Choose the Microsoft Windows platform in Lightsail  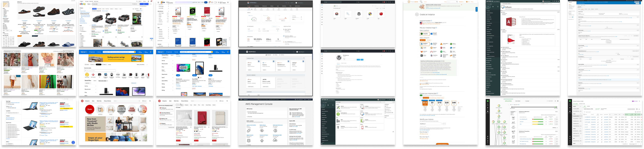[x=434, y=34]
